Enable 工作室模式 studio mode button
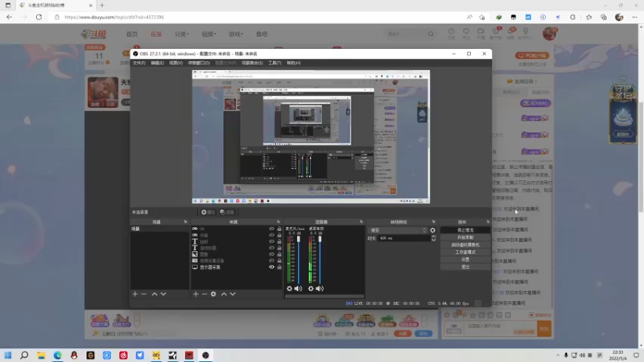644x362 pixels. click(465, 253)
